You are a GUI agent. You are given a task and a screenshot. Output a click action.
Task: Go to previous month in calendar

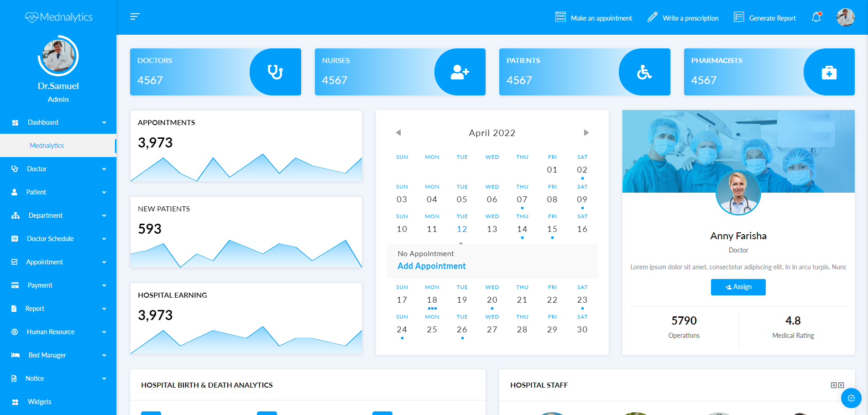pyautogui.click(x=398, y=133)
